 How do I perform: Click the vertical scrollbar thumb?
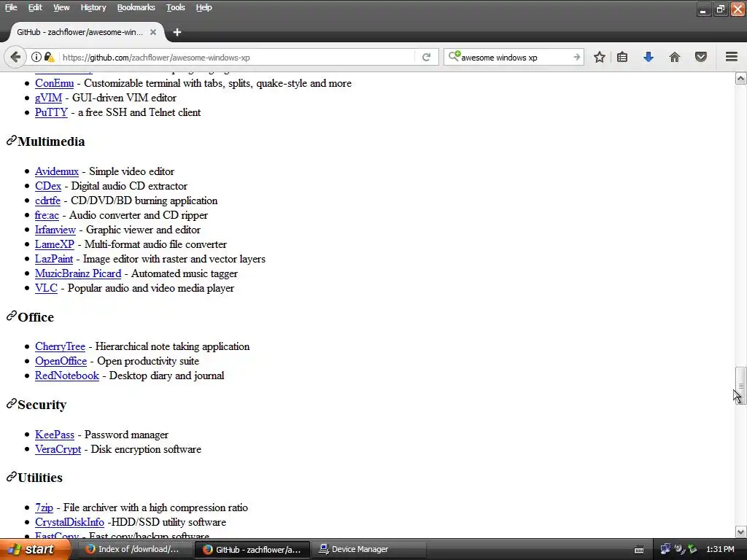[740, 385]
